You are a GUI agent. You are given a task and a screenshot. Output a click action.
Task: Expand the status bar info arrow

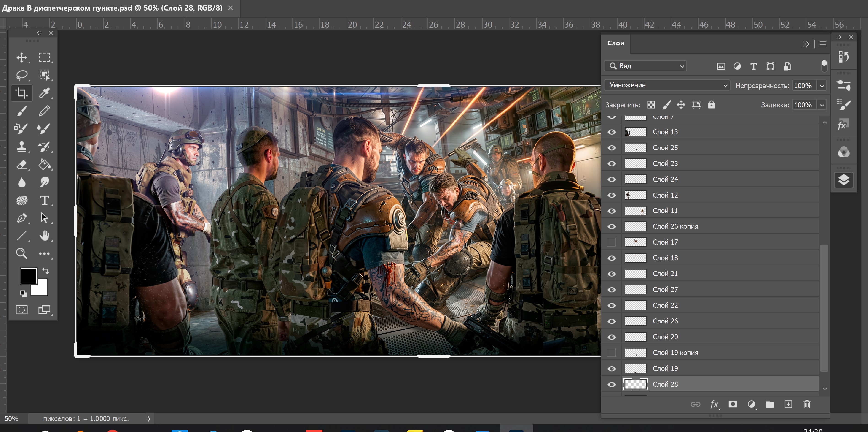(x=149, y=419)
